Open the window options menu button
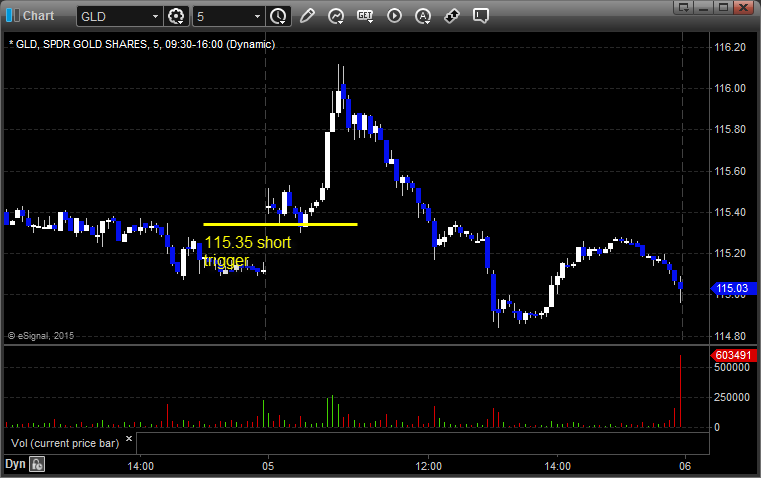 684,7
